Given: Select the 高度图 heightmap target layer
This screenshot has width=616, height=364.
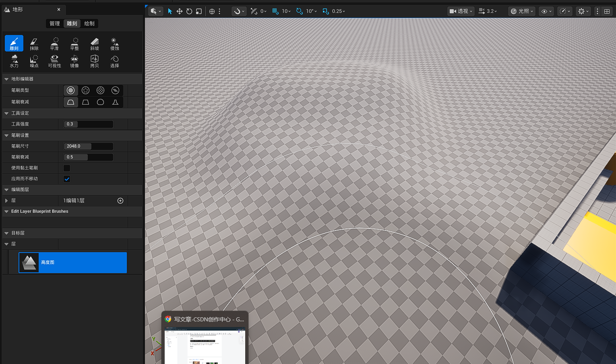Looking at the screenshot, I should click(73, 263).
